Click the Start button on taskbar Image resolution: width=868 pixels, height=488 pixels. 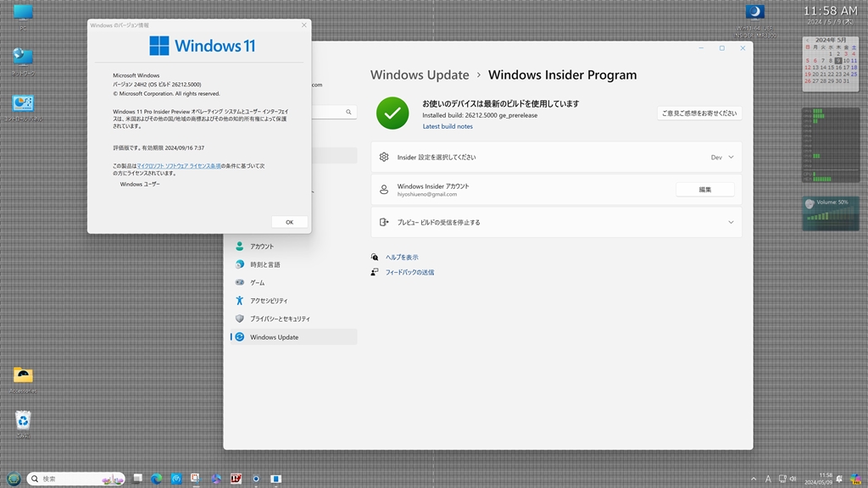[14, 479]
